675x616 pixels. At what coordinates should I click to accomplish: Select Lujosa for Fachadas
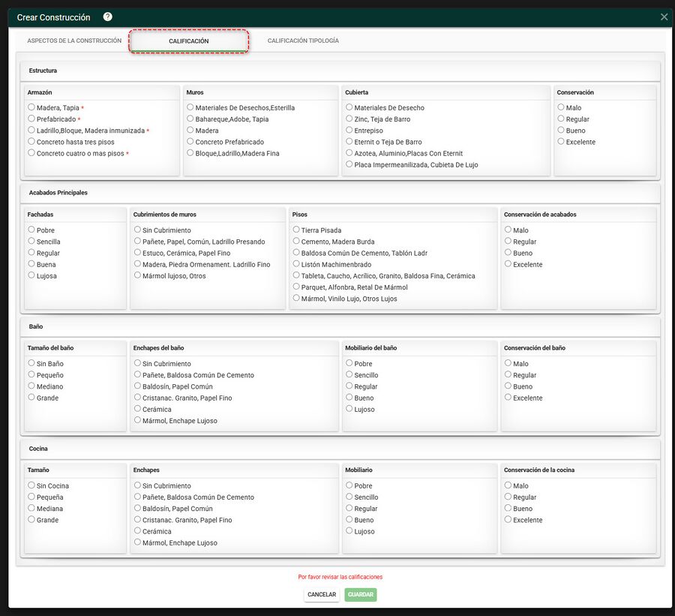pos(31,275)
